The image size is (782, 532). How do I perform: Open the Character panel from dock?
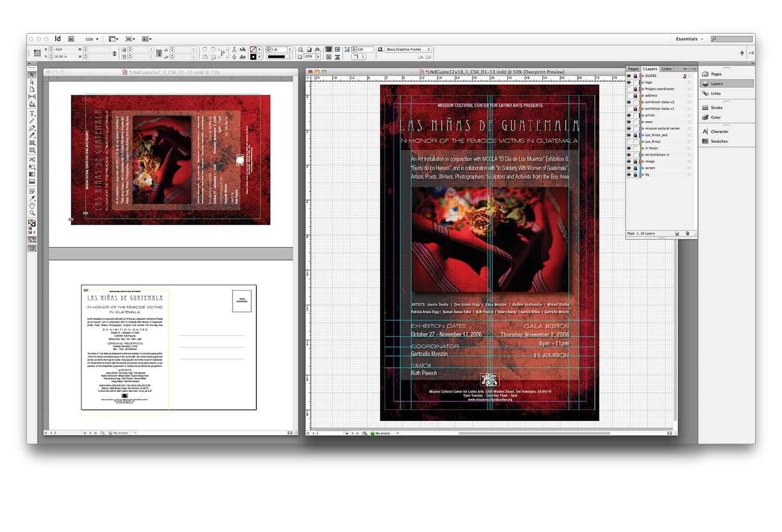726,131
